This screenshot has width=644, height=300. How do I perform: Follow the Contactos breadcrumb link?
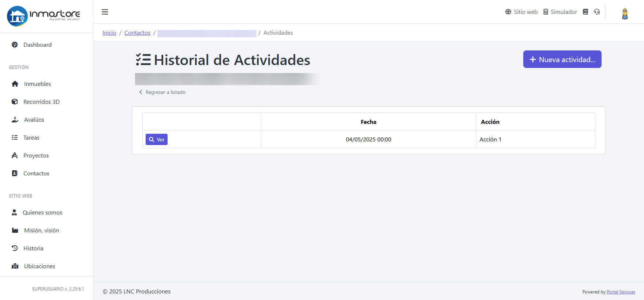pyautogui.click(x=137, y=33)
